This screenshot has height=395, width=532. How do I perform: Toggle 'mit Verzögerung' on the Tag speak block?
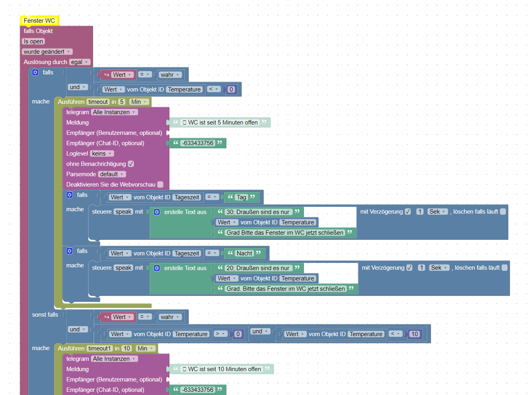(408, 212)
